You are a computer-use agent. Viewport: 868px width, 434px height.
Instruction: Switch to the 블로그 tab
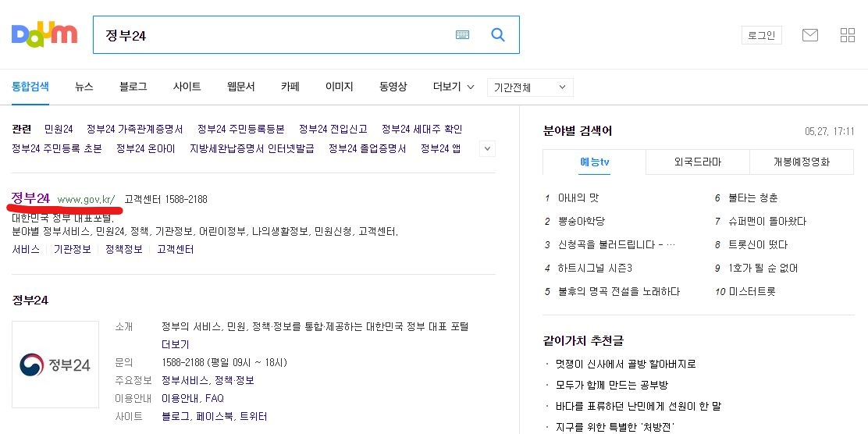pyautogui.click(x=133, y=87)
